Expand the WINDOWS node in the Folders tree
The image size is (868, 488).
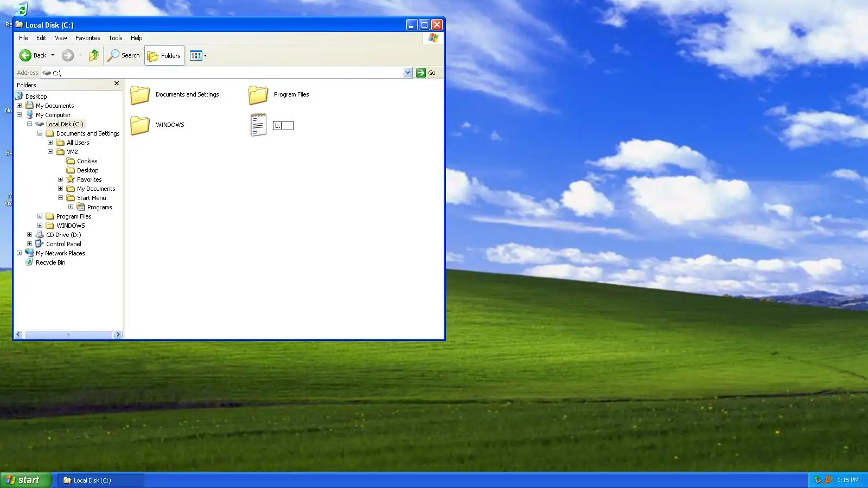[x=40, y=225]
